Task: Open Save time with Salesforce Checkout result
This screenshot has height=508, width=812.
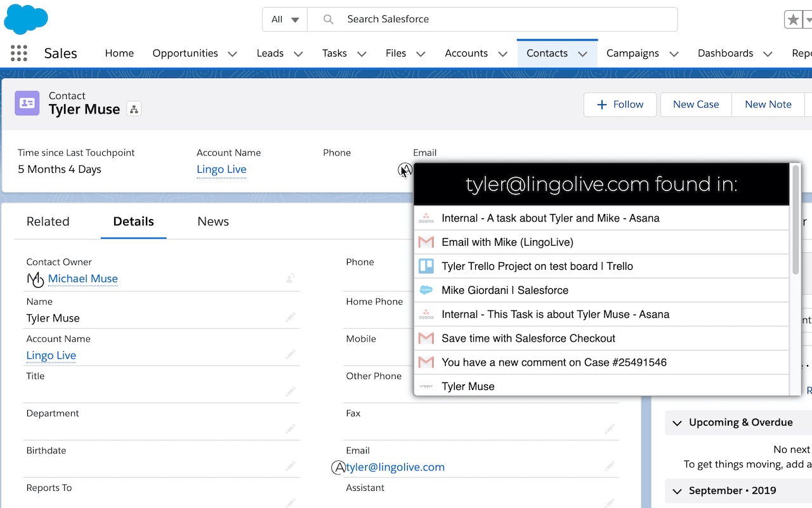Action: (x=601, y=338)
